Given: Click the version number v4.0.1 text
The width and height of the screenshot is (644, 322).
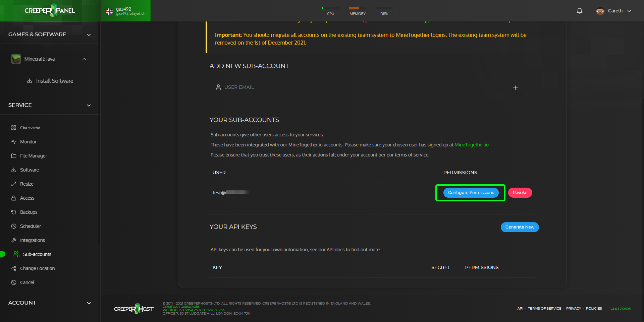Looking at the screenshot, I should (x=620, y=309).
